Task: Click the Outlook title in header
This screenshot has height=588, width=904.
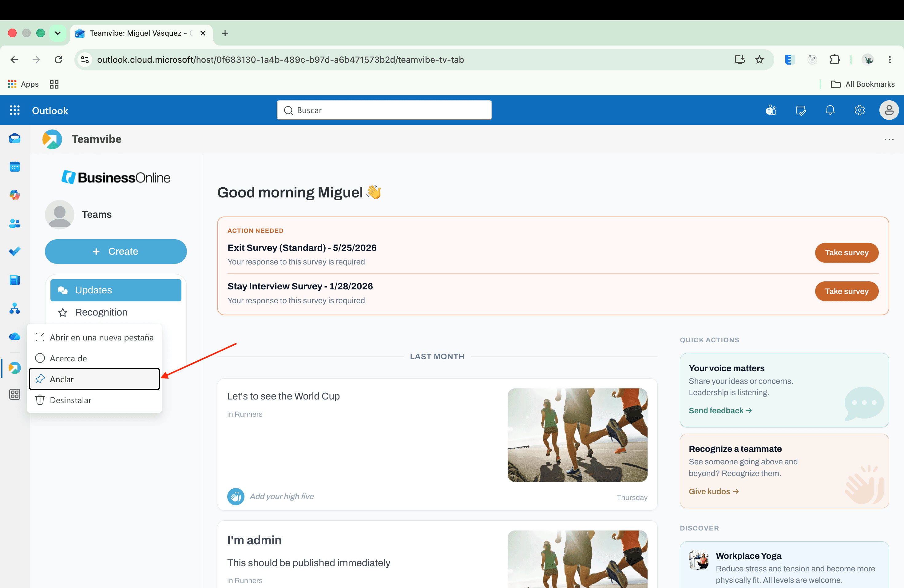Action: tap(50, 110)
